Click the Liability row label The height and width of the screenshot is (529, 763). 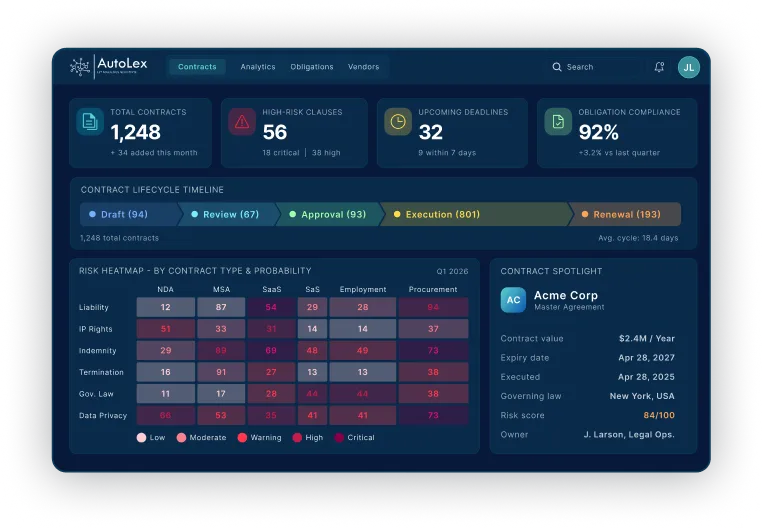94,308
